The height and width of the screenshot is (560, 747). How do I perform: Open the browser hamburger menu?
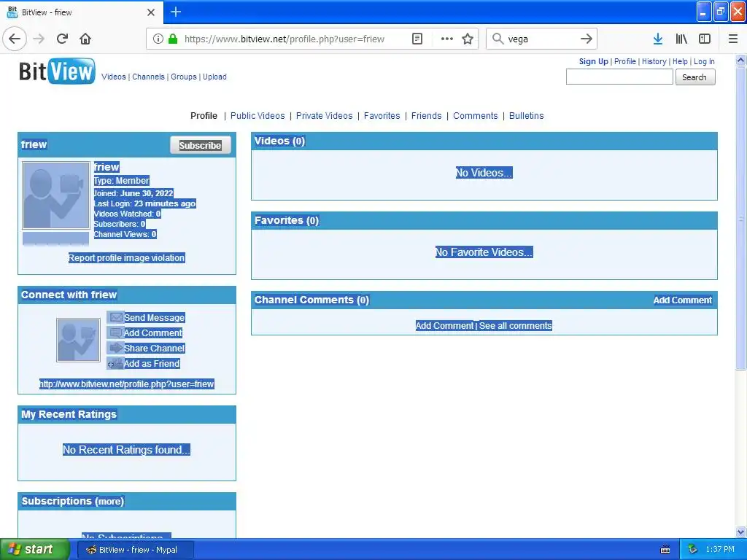point(733,39)
